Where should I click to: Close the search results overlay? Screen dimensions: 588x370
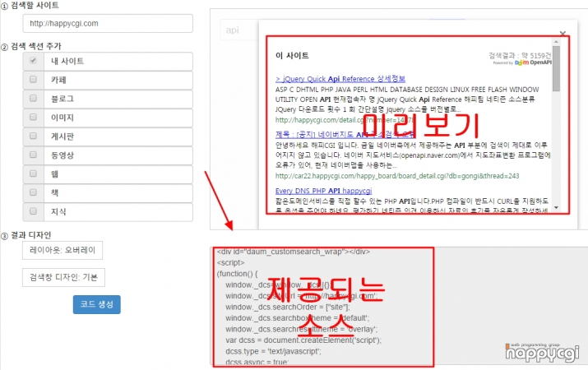(563, 34)
